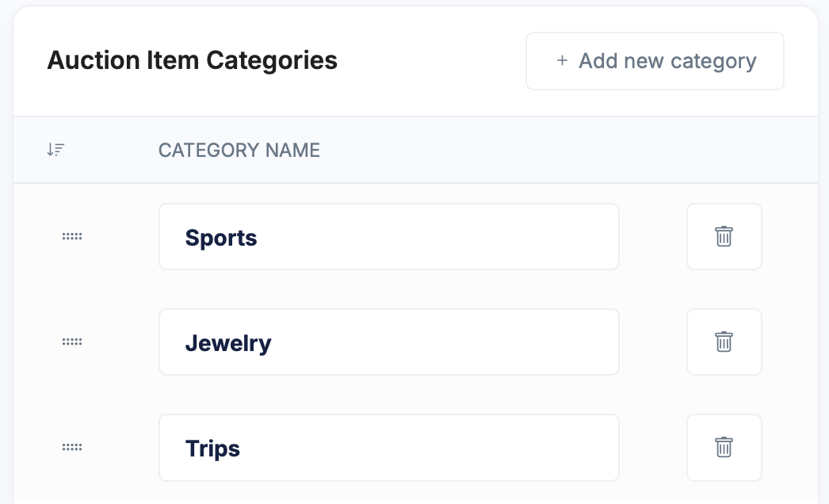The image size is (829, 504).
Task: Click the Auction Item Categories heading
Action: click(x=192, y=60)
